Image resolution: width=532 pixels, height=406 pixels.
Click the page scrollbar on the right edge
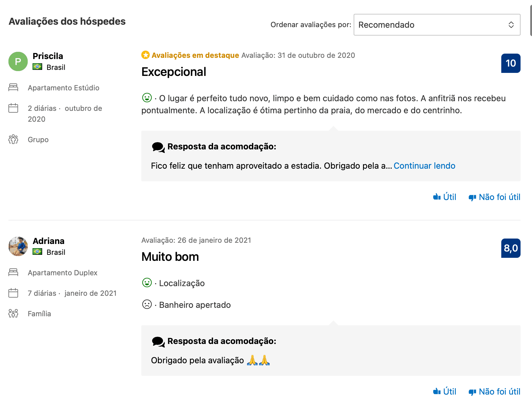point(530,21)
